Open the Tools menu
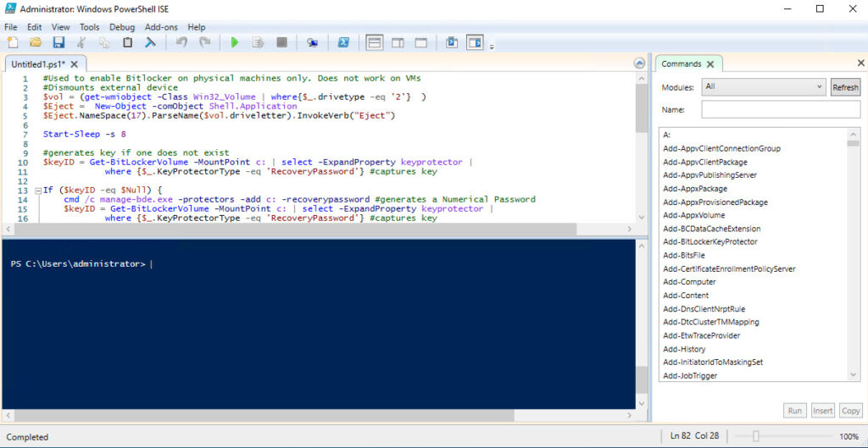The height and width of the screenshot is (448, 868). click(89, 26)
